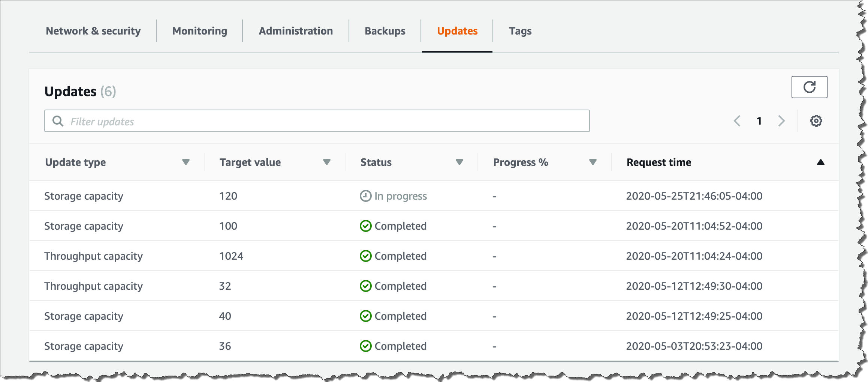Select page number 1
This screenshot has height=382, width=868.
[759, 121]
